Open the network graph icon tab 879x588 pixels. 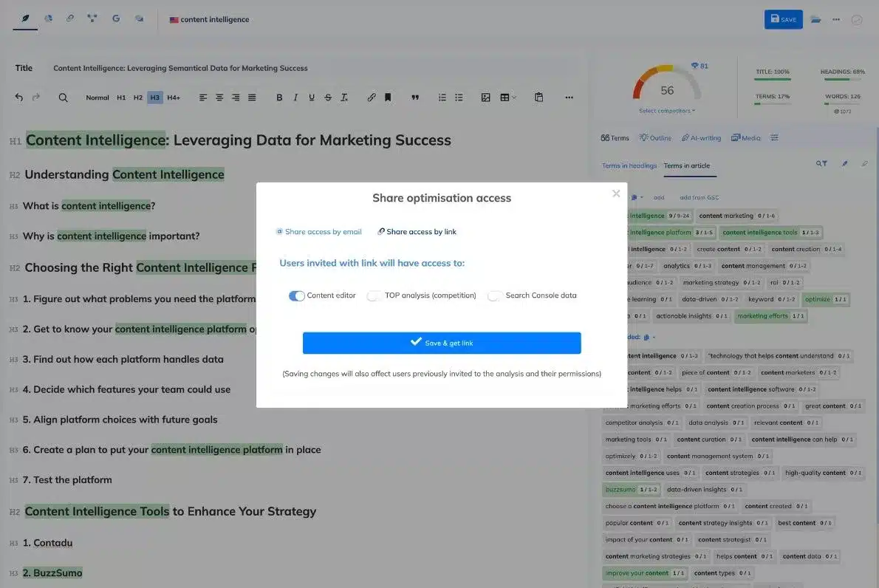[92, 18]
